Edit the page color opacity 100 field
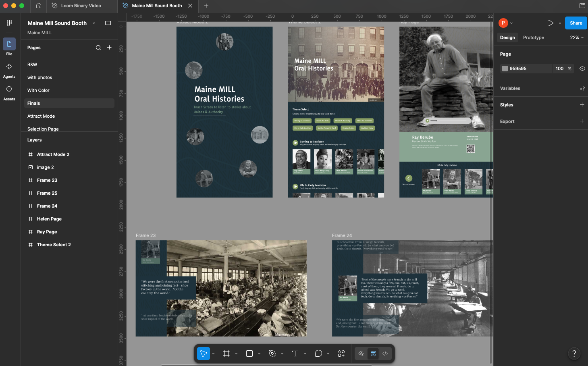The width and height of the screenshot is (588, 366). click(x=559, y=69)
